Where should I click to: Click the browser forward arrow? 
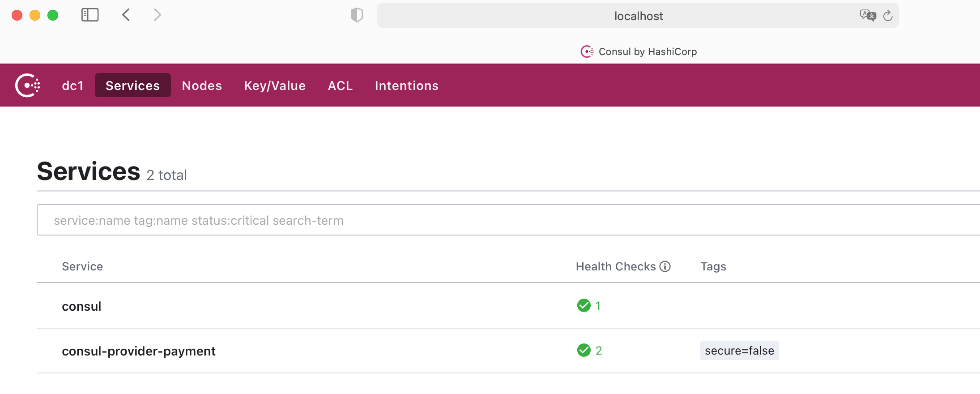(157, 15)
